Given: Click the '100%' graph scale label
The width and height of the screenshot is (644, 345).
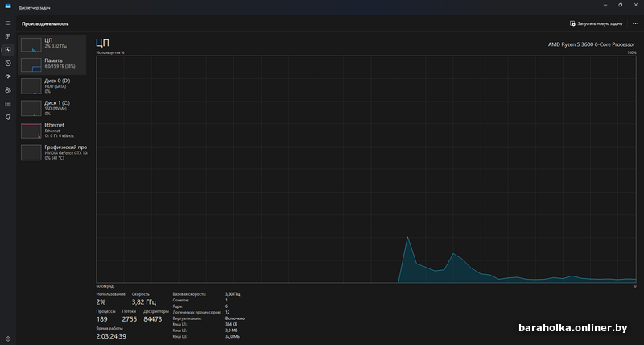Looking at the screenshot, I should click(632, 52).
